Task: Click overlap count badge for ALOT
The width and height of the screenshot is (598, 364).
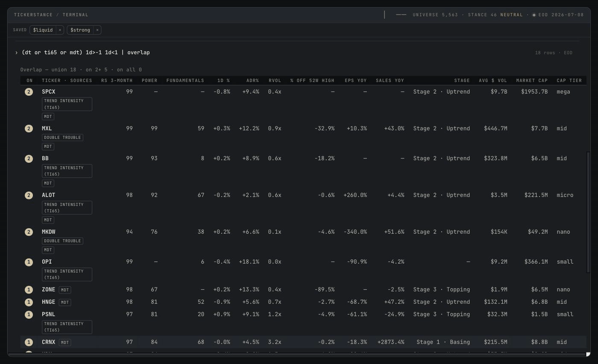Action: tap(29, 195)
